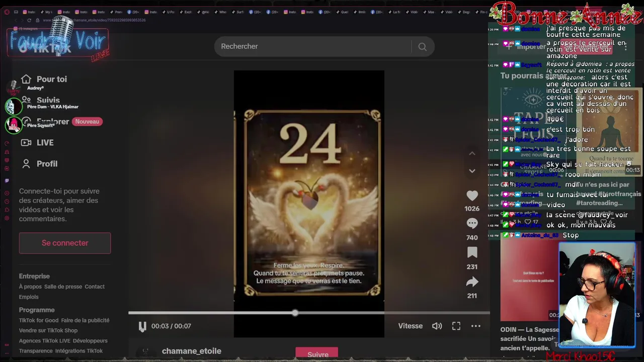
Task: Go to previous video up chevron
Action: tap(472, 153)
